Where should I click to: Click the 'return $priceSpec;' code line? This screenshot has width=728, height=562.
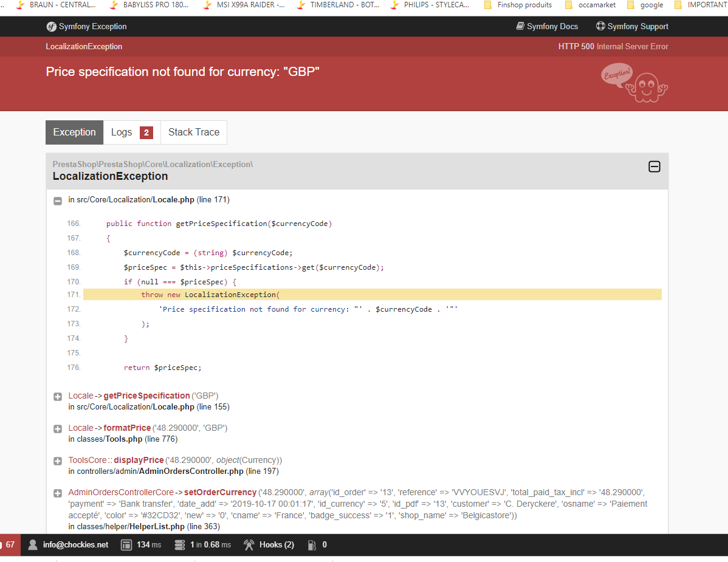coord(162,368)
